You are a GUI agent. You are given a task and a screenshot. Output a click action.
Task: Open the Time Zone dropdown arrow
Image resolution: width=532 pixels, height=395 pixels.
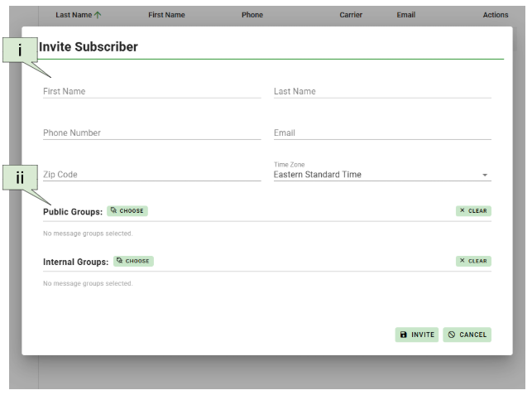coord(485,176)
